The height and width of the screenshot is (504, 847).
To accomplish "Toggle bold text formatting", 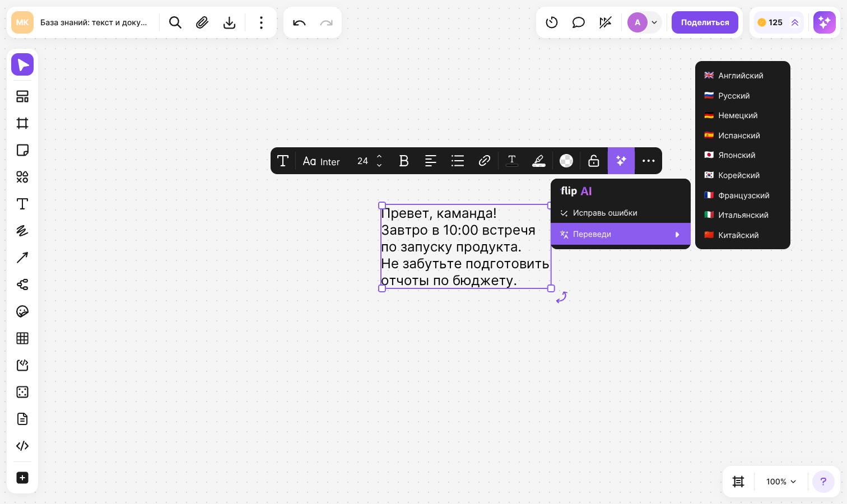I will (x=404, y=161).
